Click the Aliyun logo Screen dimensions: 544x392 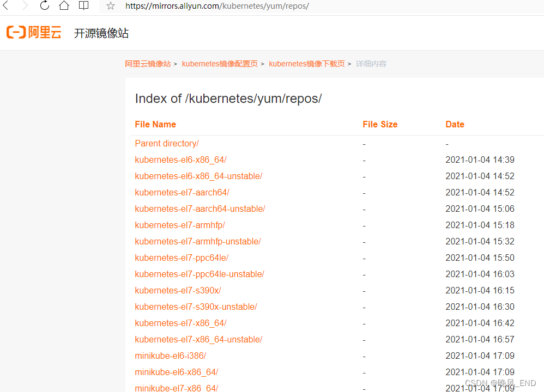click(x=34, y=32)
